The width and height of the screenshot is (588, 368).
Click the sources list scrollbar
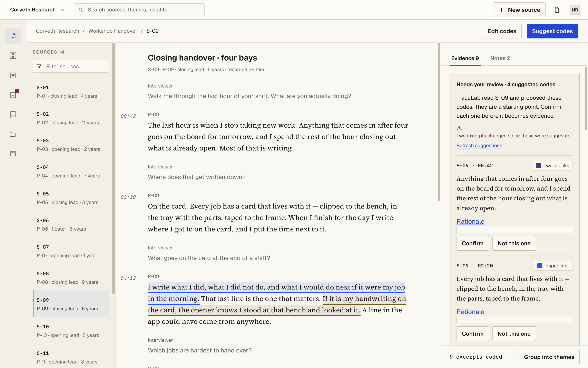(x=114, y=168)
